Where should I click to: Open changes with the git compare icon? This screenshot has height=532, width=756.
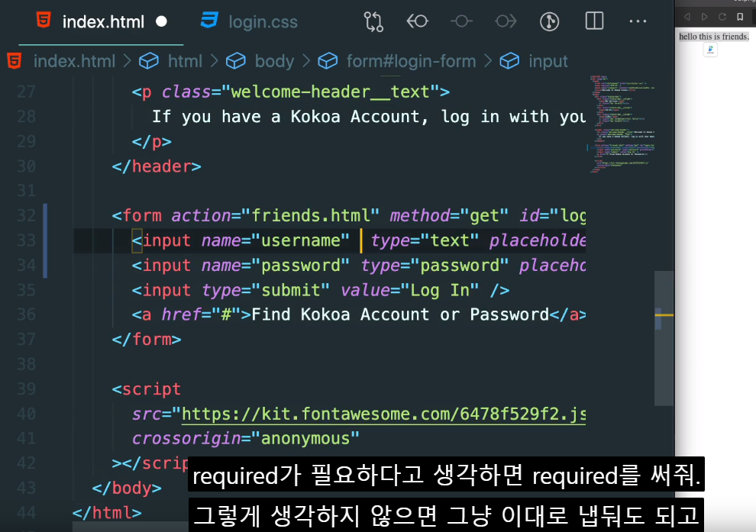click(x=373, y=21)
